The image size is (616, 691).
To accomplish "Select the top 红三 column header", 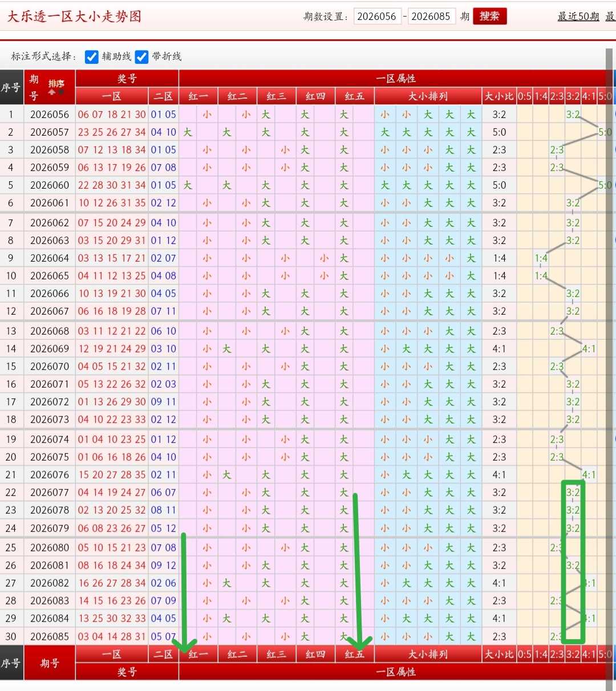I will pyautogui.click(x=276, y=96).
